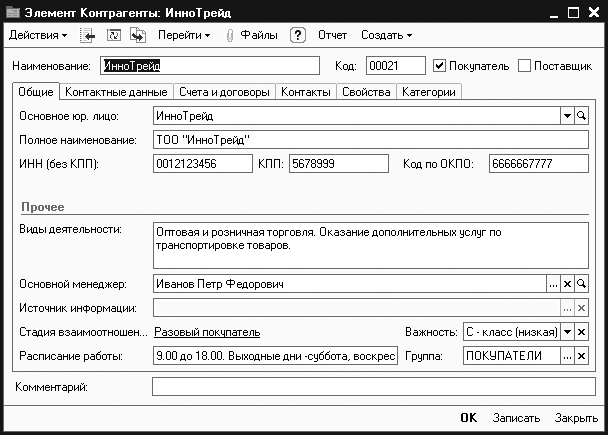Viewport: 608px width, 435px height.
Task: Switch to the Общие tab
Action: [x=36, y=92]
